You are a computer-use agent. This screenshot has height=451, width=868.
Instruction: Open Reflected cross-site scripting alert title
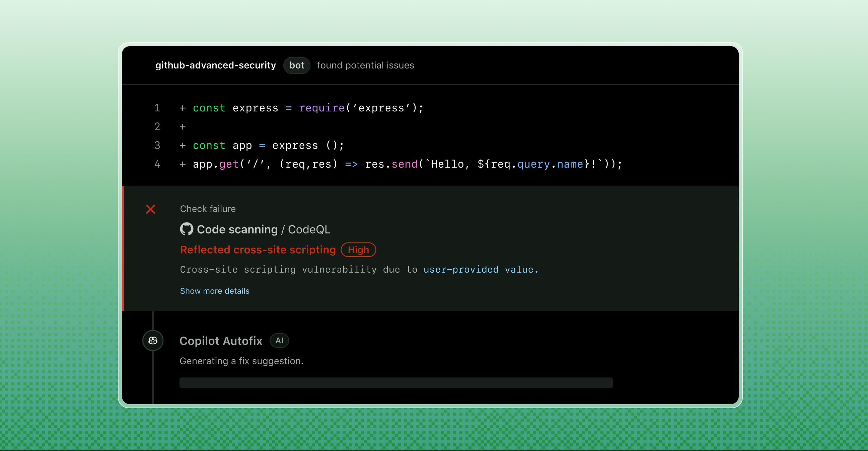258,250
